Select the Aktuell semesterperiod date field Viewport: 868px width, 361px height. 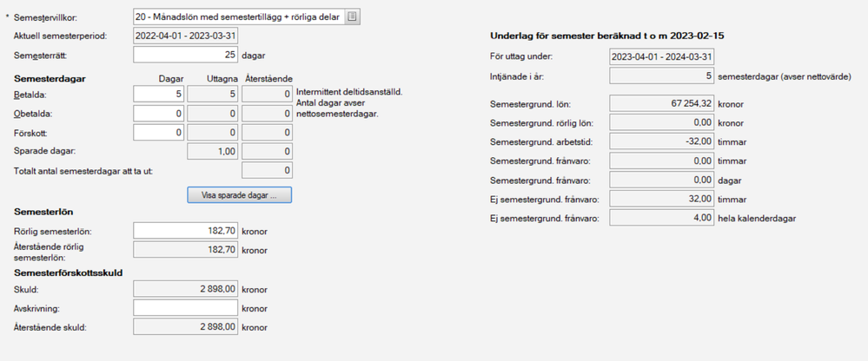[185, 36]
